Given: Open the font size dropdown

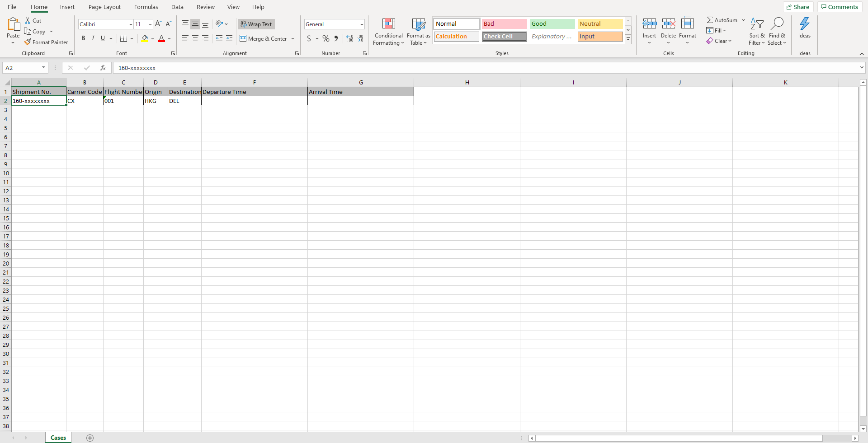Looking at the screenshot, I should 150,24.
